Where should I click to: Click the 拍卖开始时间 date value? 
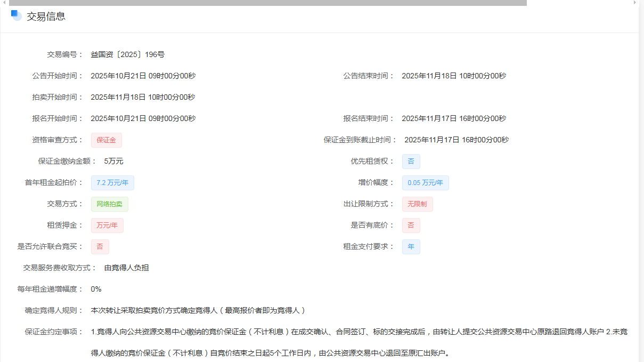(x=143, y=97)
